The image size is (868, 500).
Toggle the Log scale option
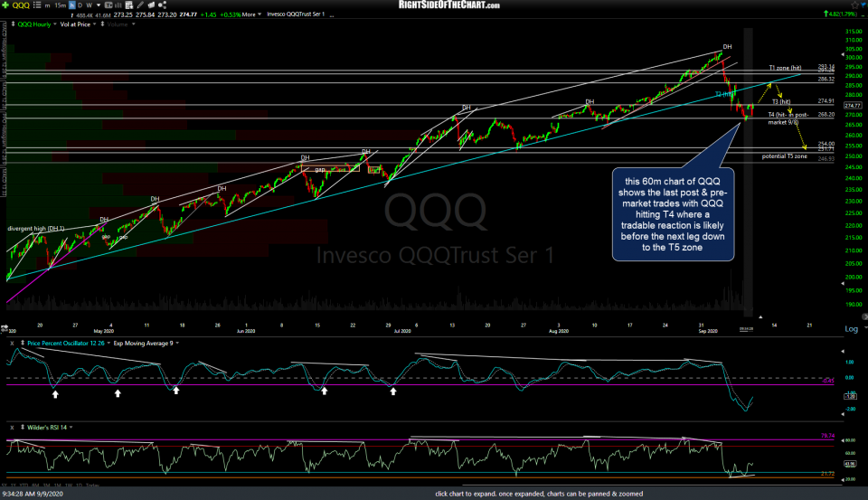click(x=851, y=329)
